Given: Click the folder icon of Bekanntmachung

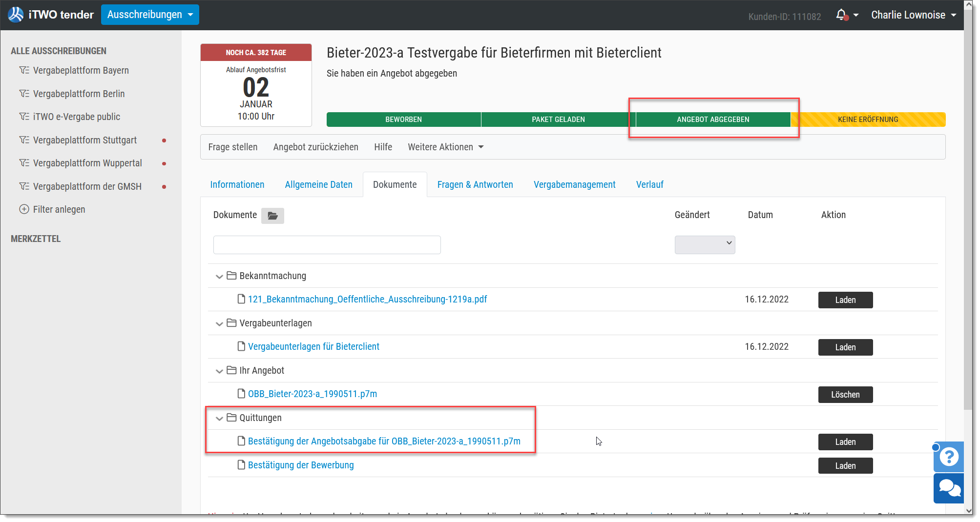Looking at the screenshot, I should tap(231, 276).
